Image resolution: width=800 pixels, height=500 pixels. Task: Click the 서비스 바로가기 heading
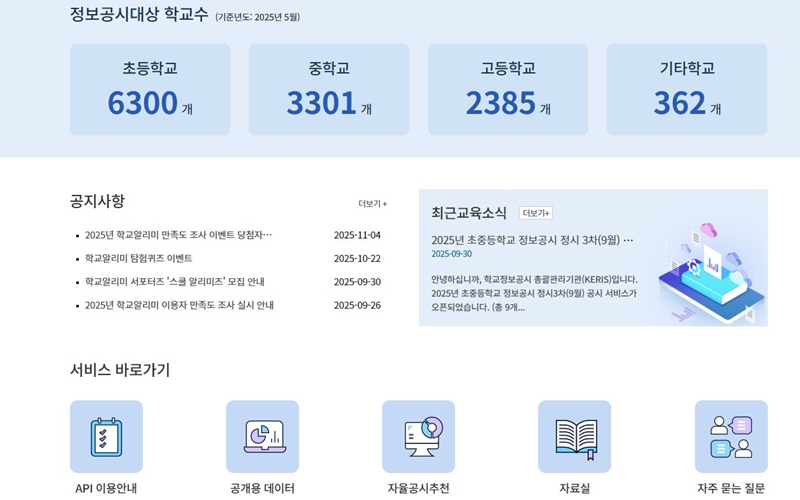pos(120,369)
